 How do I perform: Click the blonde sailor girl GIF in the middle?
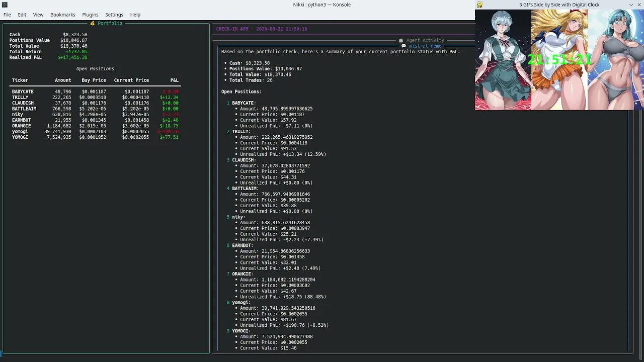click(559, 60)
